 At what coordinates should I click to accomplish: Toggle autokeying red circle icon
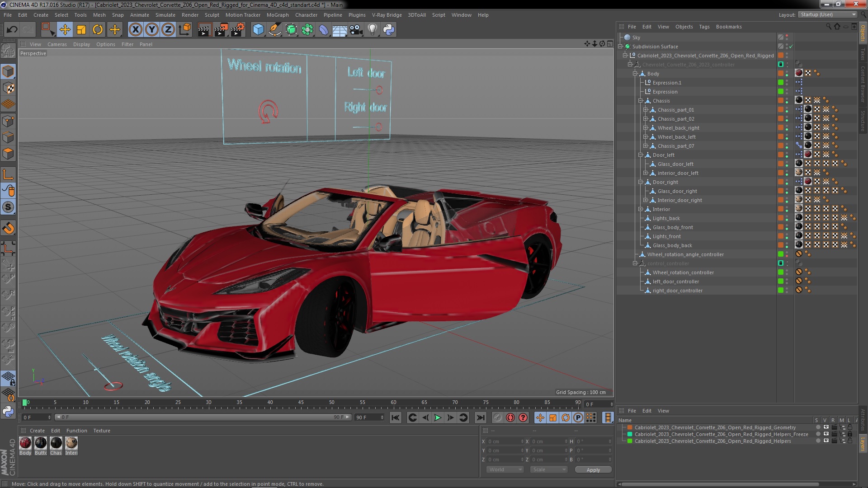click(x=510, y=418)
